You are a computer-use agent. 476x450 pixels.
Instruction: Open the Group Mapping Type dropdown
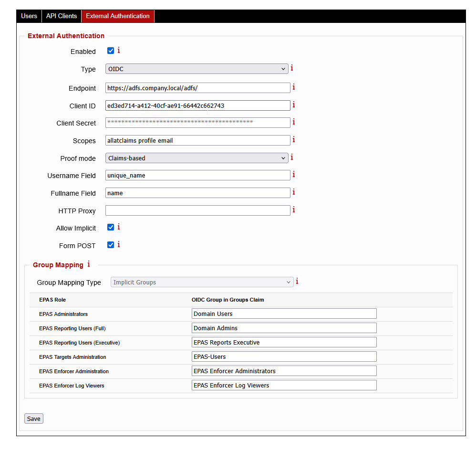pos(201,282)
